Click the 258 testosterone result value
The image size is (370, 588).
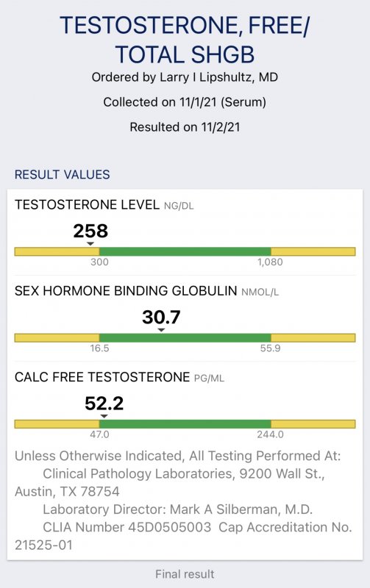click(x=90, y=231)
